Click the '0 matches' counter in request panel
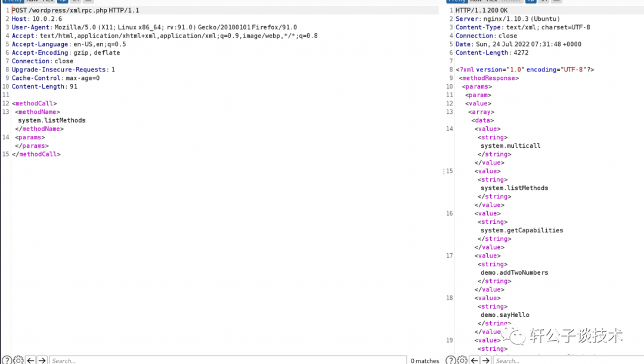 click(x=425, y=360)
